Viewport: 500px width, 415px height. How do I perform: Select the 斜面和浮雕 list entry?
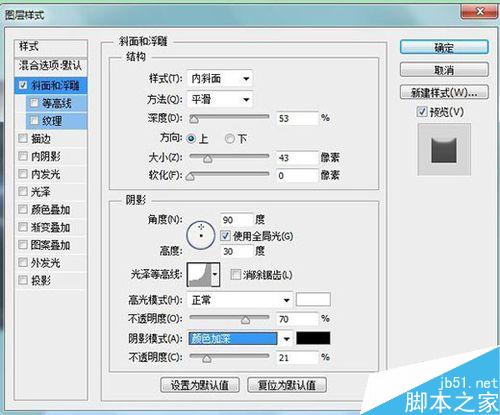point(51,85)
